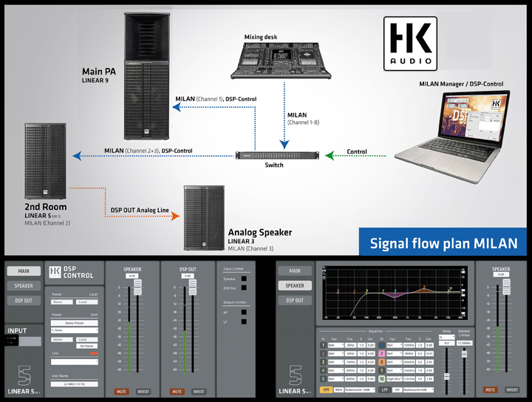Click Store under Preset Local

(x=62, y=302)
